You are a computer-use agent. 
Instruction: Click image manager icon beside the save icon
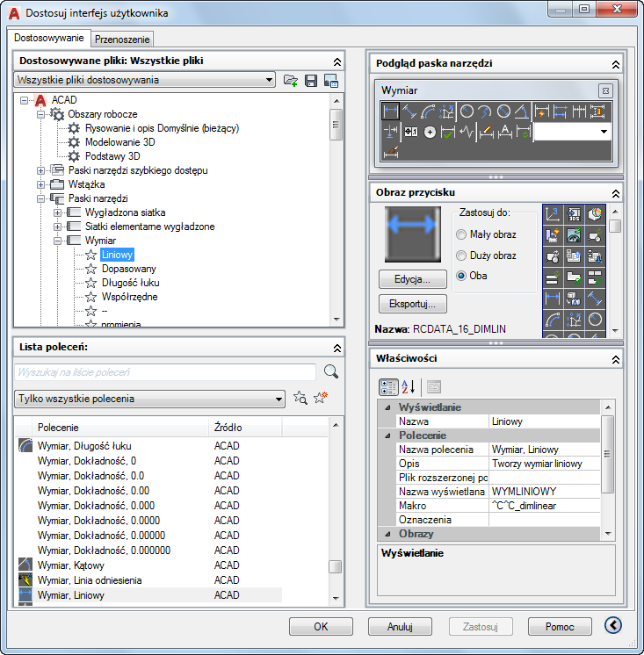tap(331, 80)
